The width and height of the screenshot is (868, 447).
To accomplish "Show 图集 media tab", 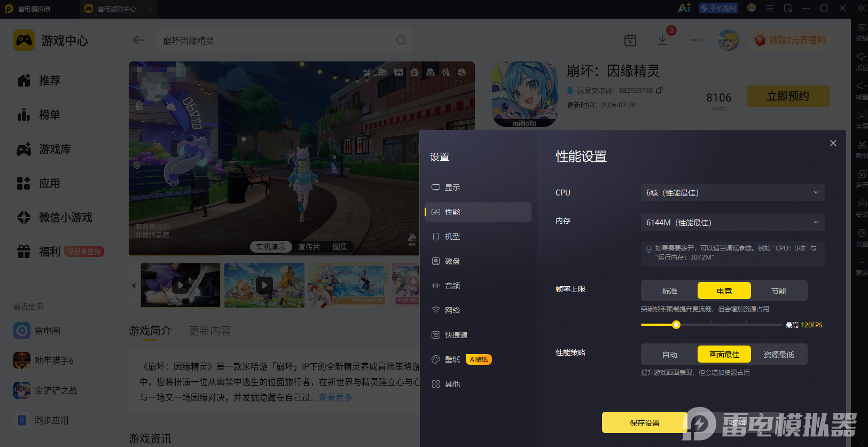I will [340, 247].
